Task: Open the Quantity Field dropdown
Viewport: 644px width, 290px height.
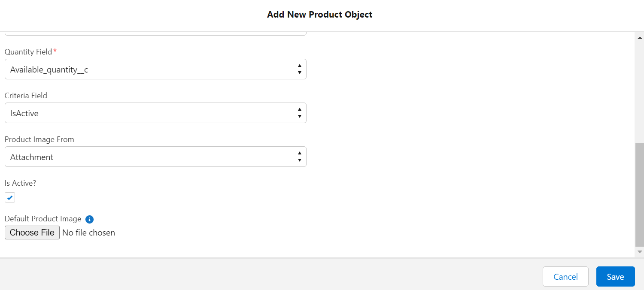Action: [155, 69]
